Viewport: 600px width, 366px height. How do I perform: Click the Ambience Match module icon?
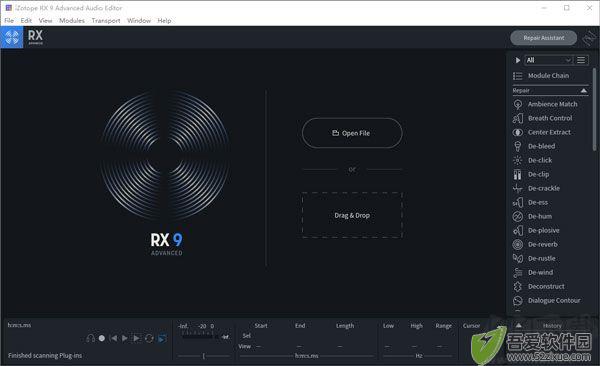517,104
